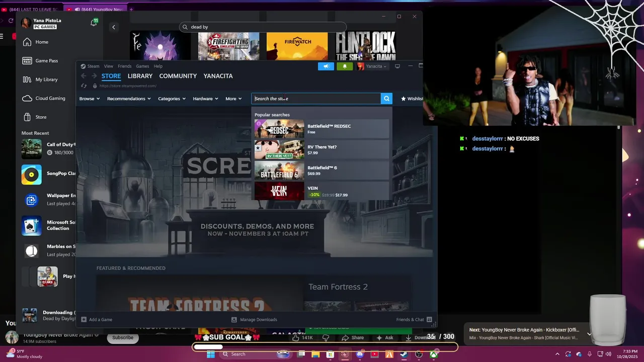Open the Help menu in Steam
The width and height of the screenshot is (644, 362).
pos(158,66)
